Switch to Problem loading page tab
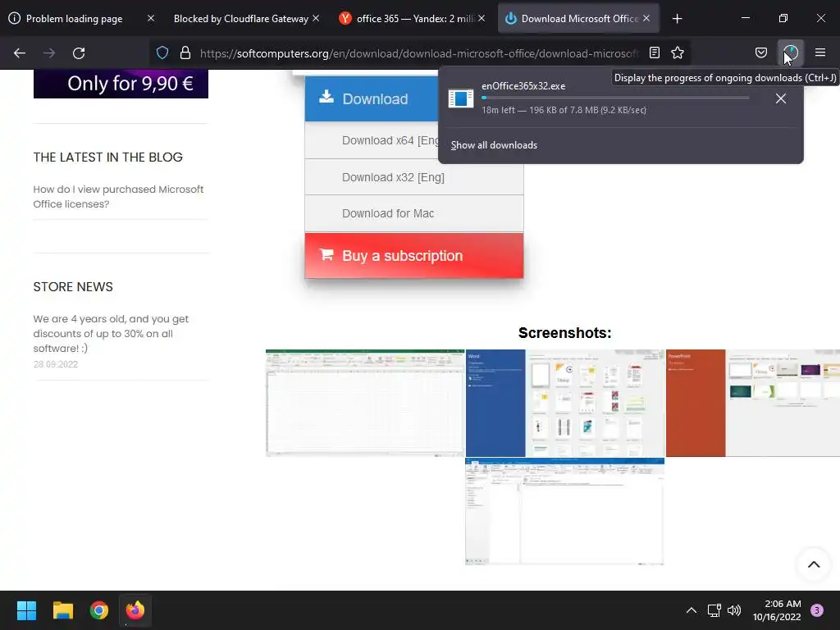This screenshot has height=630, width=840. [74, 19]
